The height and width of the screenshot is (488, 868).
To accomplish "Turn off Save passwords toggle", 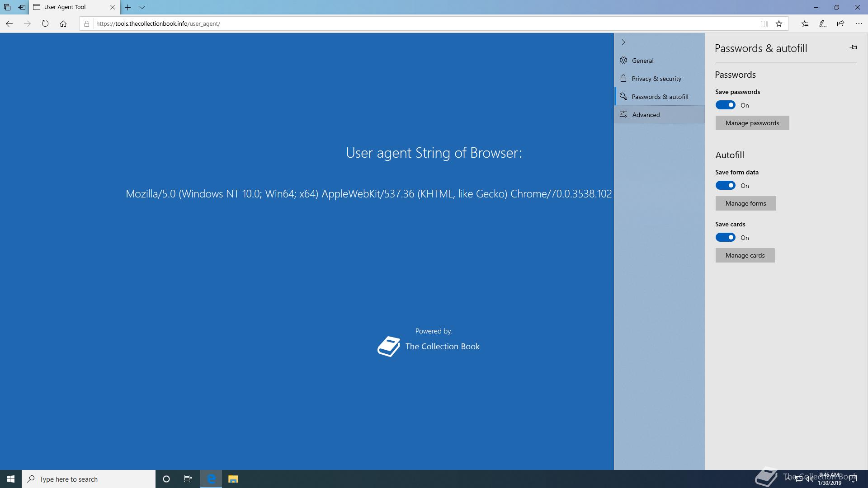I will point(725,105).
